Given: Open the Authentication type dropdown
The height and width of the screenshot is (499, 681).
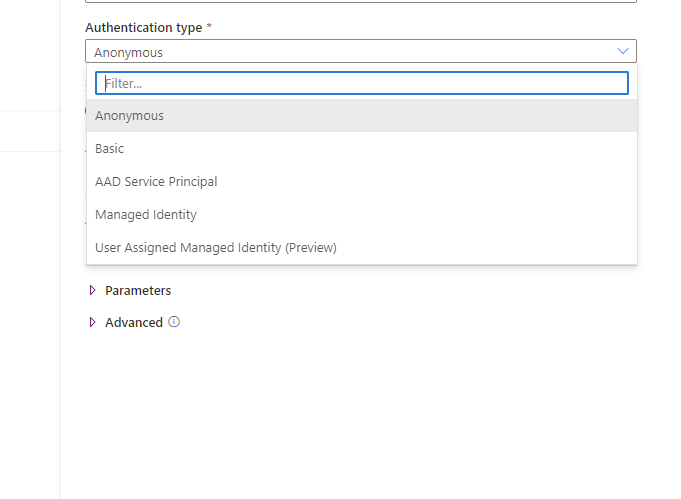Looking at the screenshot, I should (361, 51).
